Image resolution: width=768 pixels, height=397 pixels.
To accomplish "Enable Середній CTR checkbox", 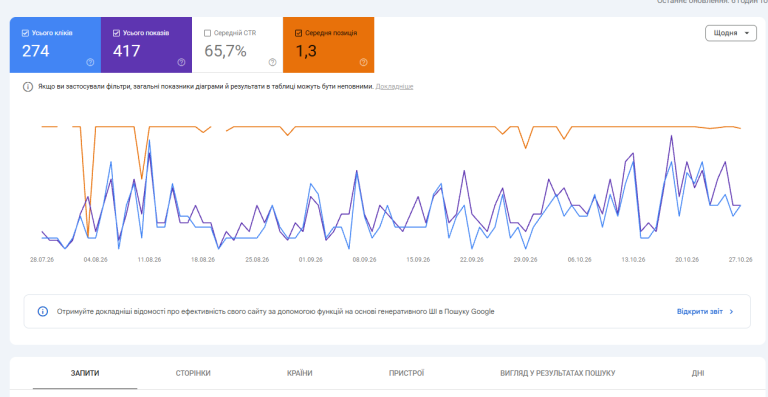I will tap(207, 33).
